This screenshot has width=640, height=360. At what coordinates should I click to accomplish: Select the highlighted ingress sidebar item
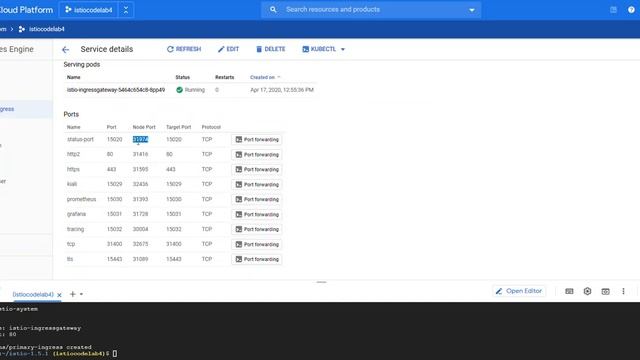tap(26, 109)
